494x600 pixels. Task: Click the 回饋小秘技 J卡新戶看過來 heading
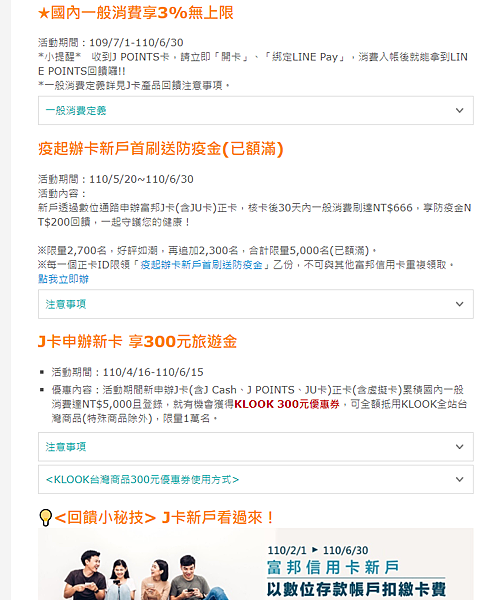(x=164, y=518)
